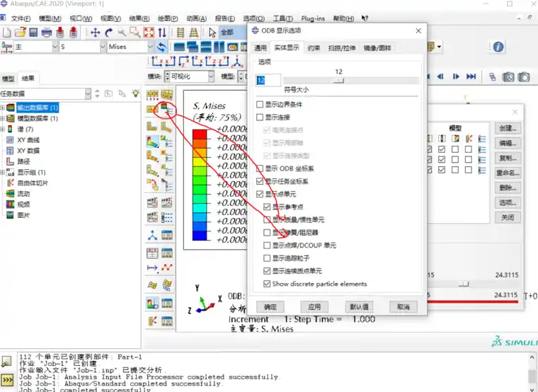Select the Magnify view tool
The width and height of the screenshot is (538, 392).
tap(122, 33)
